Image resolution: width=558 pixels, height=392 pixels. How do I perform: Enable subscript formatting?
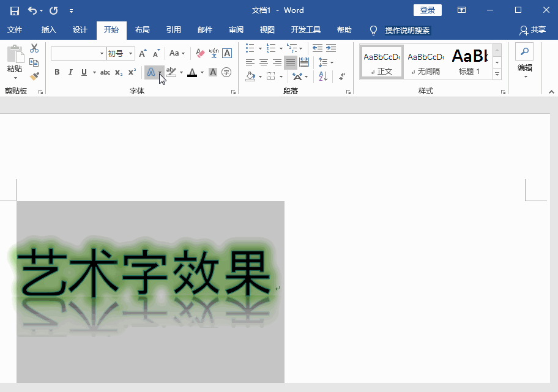(119, 72)
